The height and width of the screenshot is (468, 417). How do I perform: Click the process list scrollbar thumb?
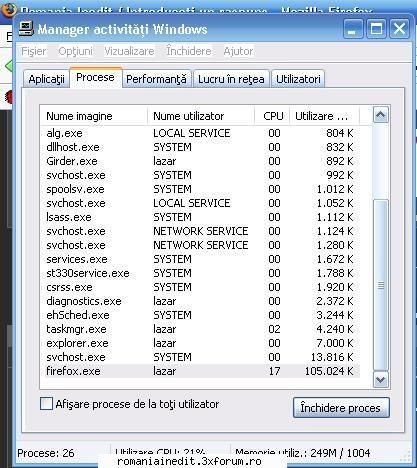click(x=381, y=285)
